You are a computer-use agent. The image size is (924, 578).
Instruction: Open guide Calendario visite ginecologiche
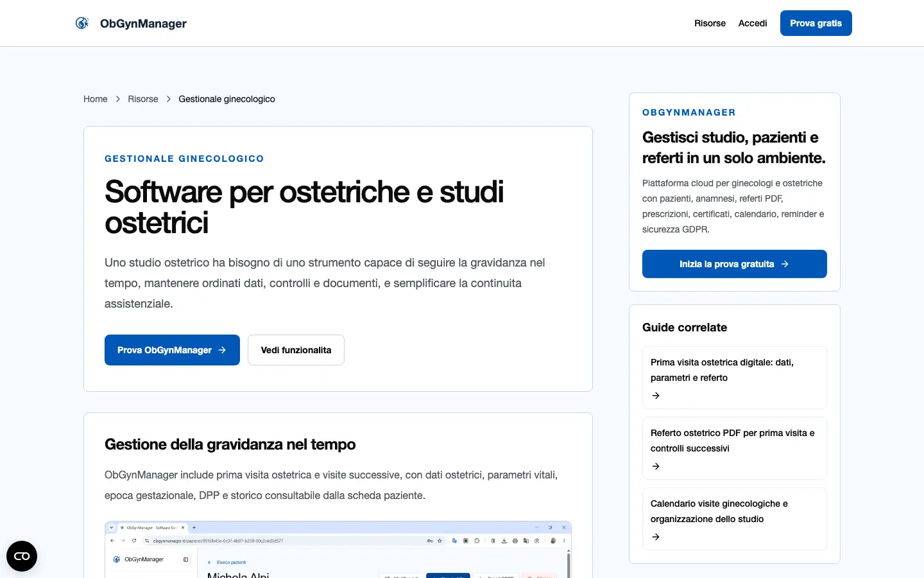pos(735,519)
